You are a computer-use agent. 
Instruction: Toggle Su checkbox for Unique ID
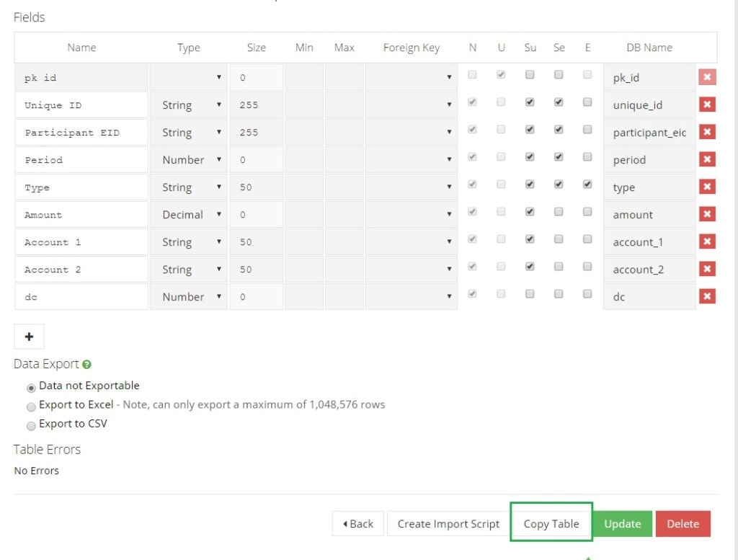pyautogui.click(x=530, y=102)
